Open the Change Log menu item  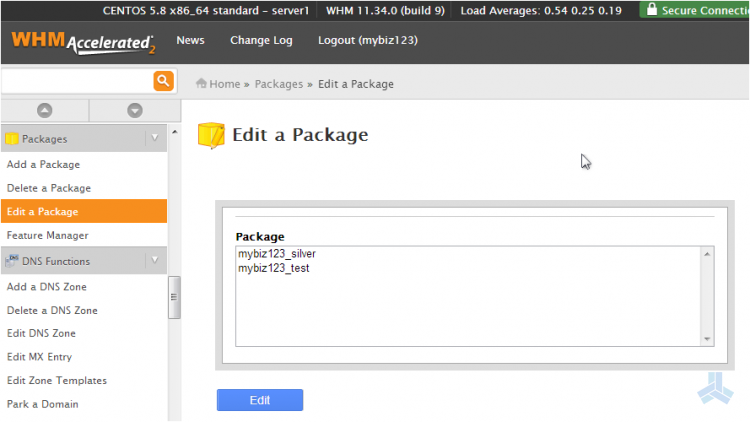pyautogui.click(x=261, y=41)
